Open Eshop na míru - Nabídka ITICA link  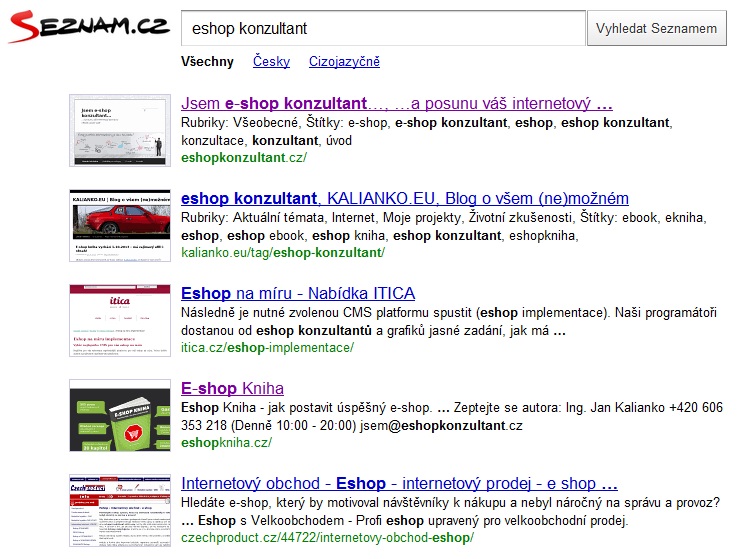(x=298, y=293)
